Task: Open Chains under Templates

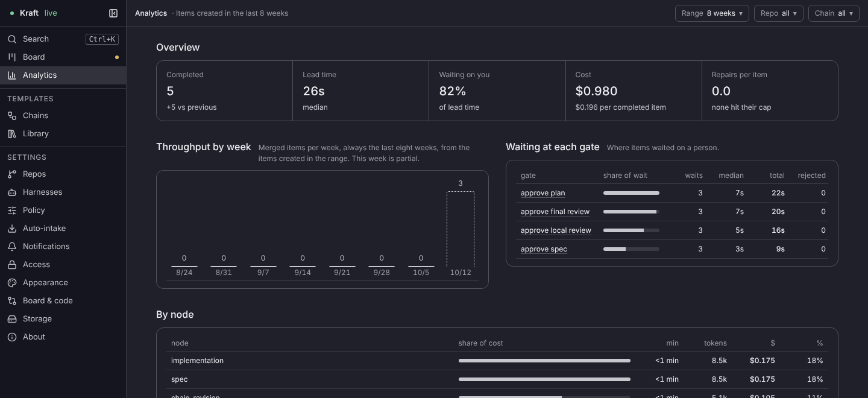Action: tap(63, 116)
